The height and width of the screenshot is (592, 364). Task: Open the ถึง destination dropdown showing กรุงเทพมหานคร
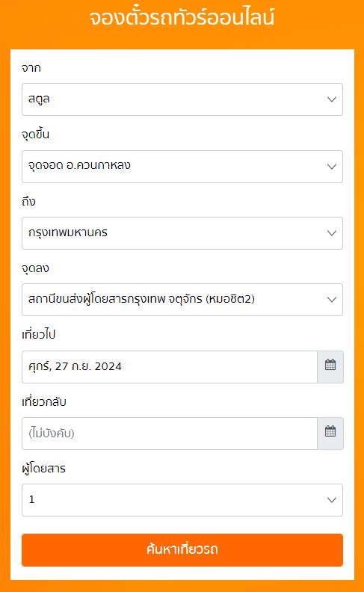pyautogui.click(x=182, y=233)
